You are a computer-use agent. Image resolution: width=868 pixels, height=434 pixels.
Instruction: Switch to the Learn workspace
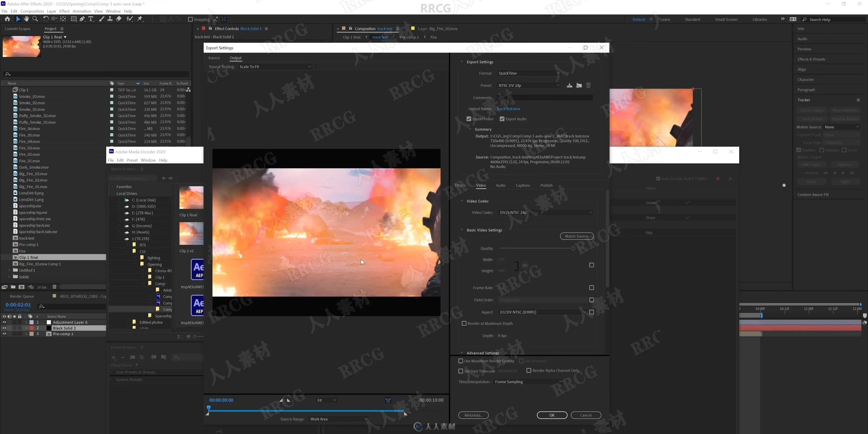click(x=665, y=19)
